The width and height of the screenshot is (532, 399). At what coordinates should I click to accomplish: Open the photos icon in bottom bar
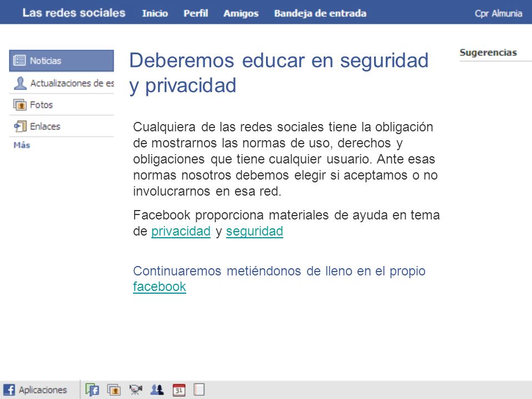114,390
